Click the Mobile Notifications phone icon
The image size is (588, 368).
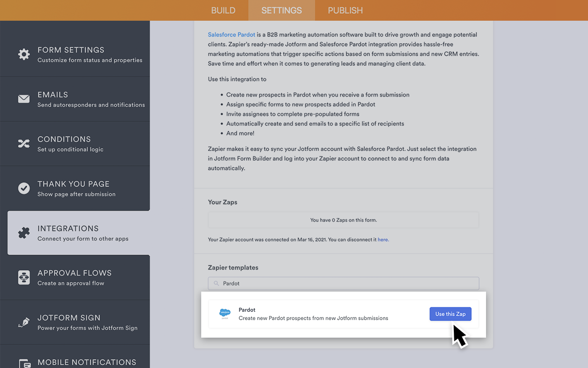tap(24, 363)
